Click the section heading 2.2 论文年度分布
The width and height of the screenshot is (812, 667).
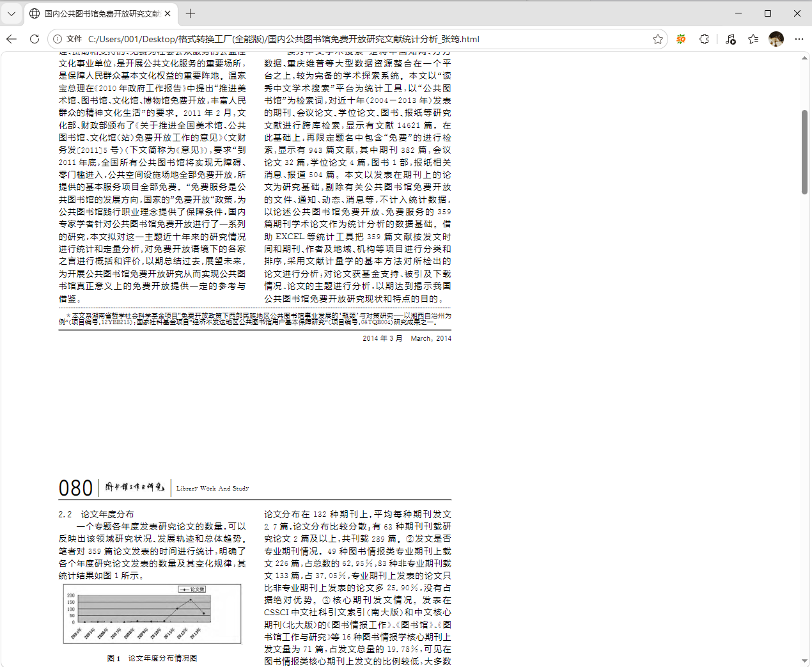pyautogui.click(x=96, y=514)
